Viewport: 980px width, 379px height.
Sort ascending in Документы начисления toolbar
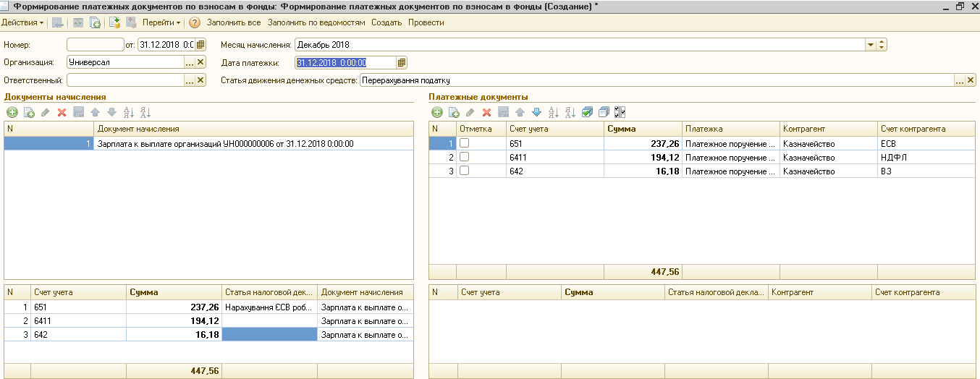[x=128, y=112]
